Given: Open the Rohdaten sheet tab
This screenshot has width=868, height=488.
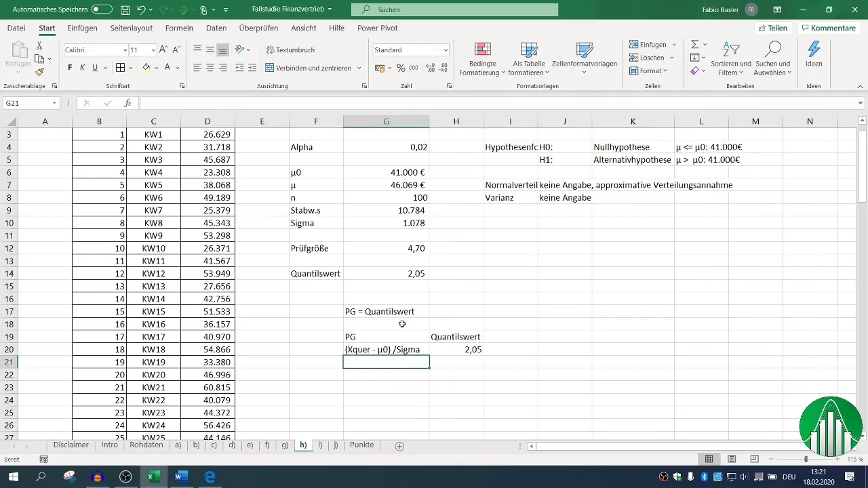Looking at the screenshot, I should (146, 445).
